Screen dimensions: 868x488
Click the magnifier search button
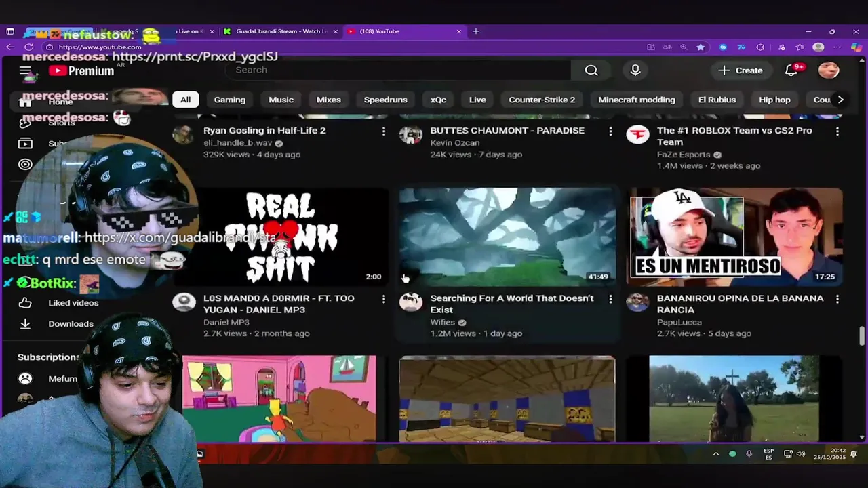coord(591,70)
